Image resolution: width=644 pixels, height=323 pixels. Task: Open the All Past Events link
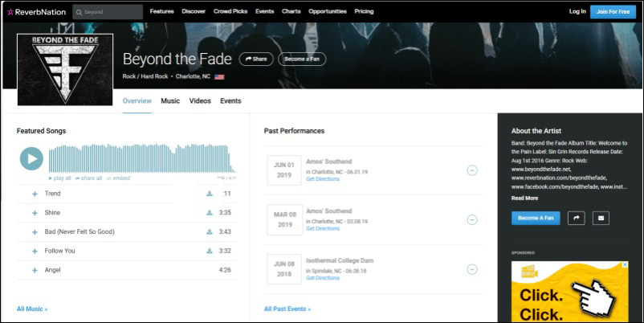click(287, 309)
